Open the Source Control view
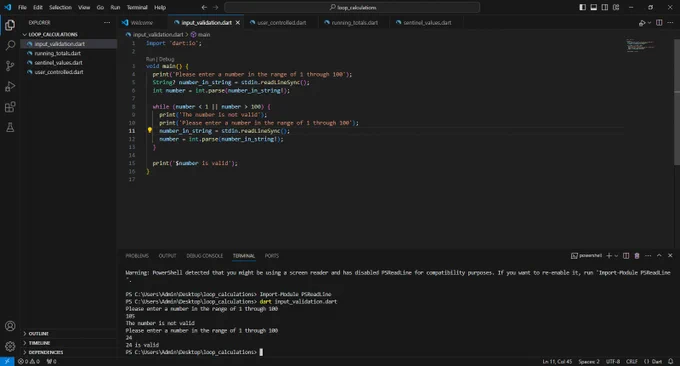This screenshot has width=680, height=366. click(x=10, y=65)
